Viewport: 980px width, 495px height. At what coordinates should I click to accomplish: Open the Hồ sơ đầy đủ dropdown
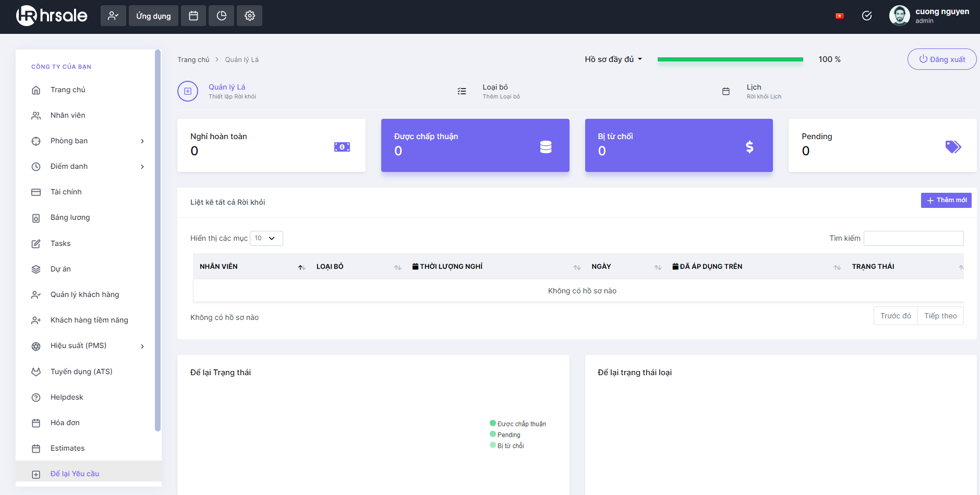[x=613, y=59]
